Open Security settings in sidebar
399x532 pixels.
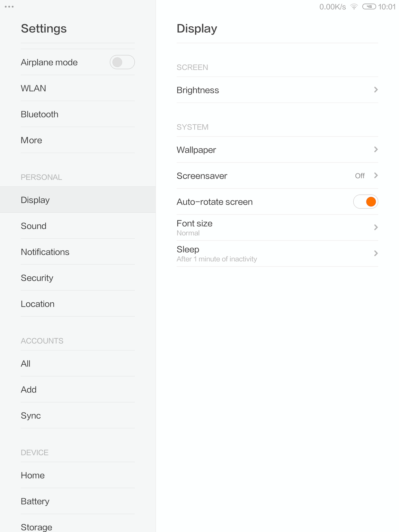point(37,278)
